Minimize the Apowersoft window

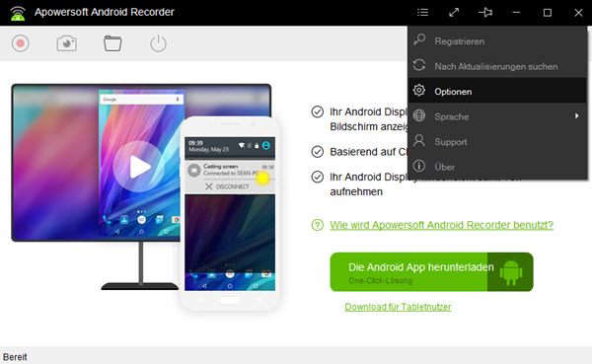516,13
